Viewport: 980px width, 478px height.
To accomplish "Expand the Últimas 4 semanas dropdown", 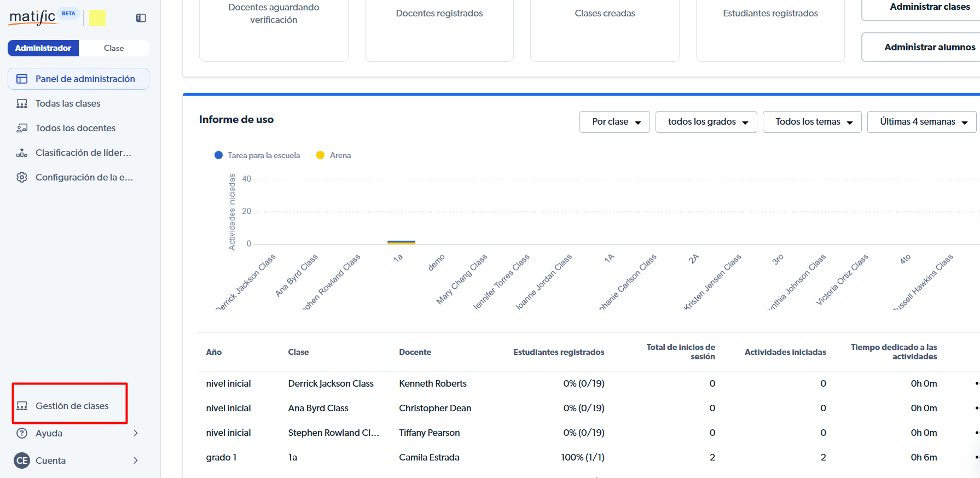I will tap(922, 122).
